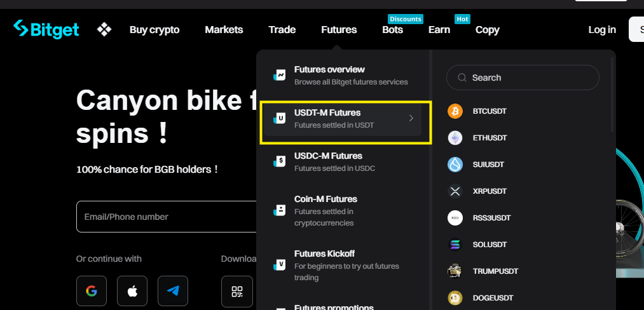Open the Buy crypto menu

point(154,30)
